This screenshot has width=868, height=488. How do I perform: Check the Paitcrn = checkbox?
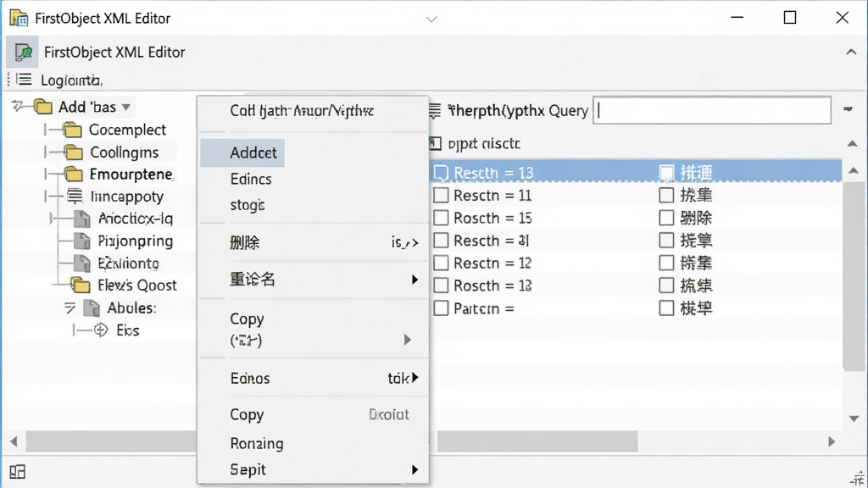click(x=441, y=308)
